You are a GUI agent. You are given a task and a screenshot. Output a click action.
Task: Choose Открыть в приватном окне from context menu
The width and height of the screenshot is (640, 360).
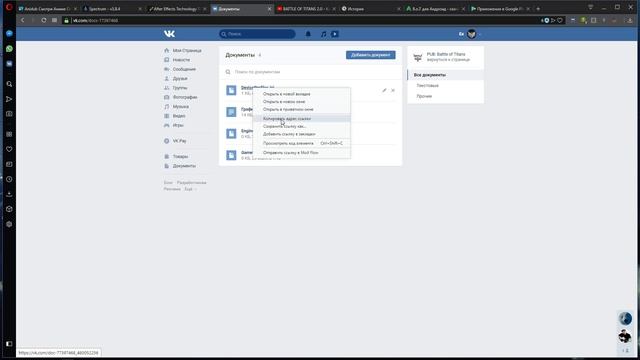click(302, 109)
